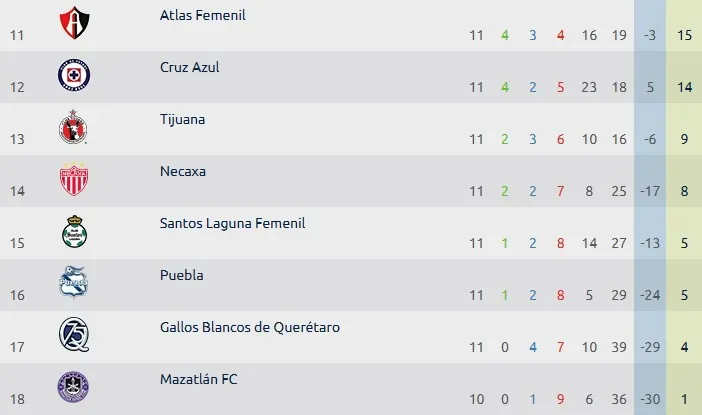Click the Gallos Blancos de Querétaro logo
This screenshot has width=702, height=415.
(x=74, y=336)
